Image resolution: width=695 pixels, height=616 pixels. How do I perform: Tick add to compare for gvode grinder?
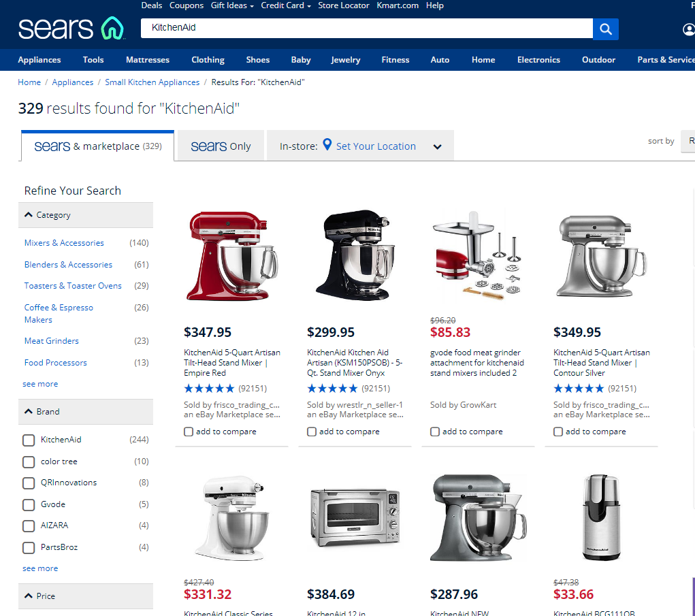(x=435, y=432)
